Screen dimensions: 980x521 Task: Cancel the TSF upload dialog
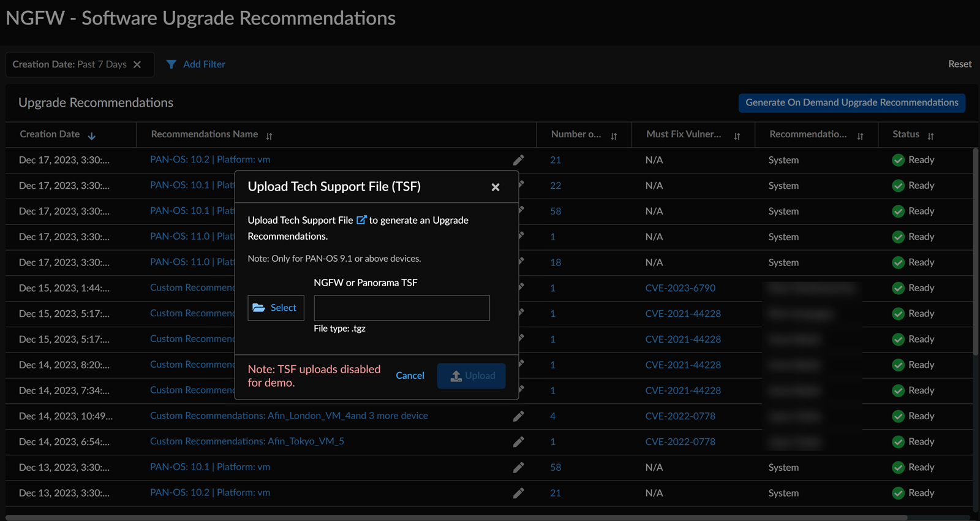pyautogui.click(x=410, y=376)
